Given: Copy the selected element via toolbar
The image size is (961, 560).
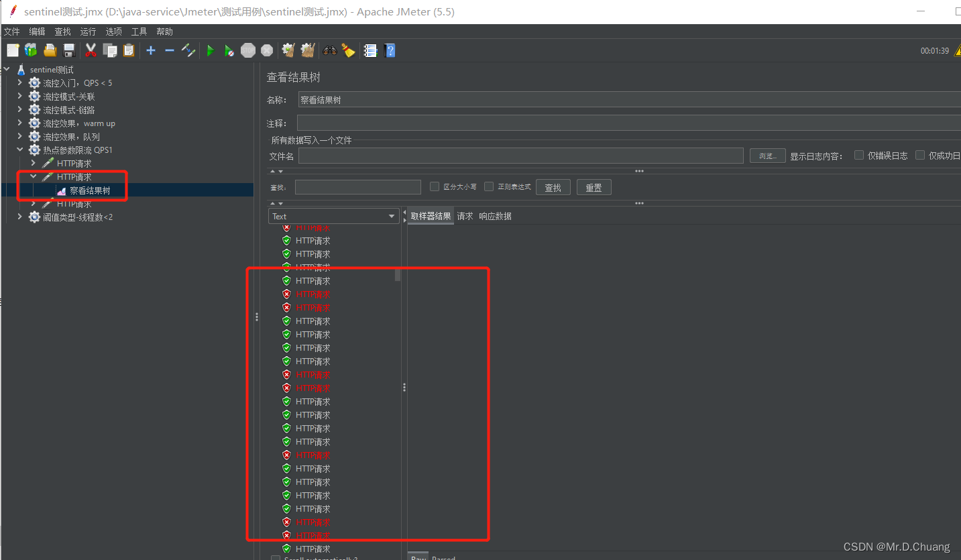Looking at the screenshot, I should click(110, 50).
